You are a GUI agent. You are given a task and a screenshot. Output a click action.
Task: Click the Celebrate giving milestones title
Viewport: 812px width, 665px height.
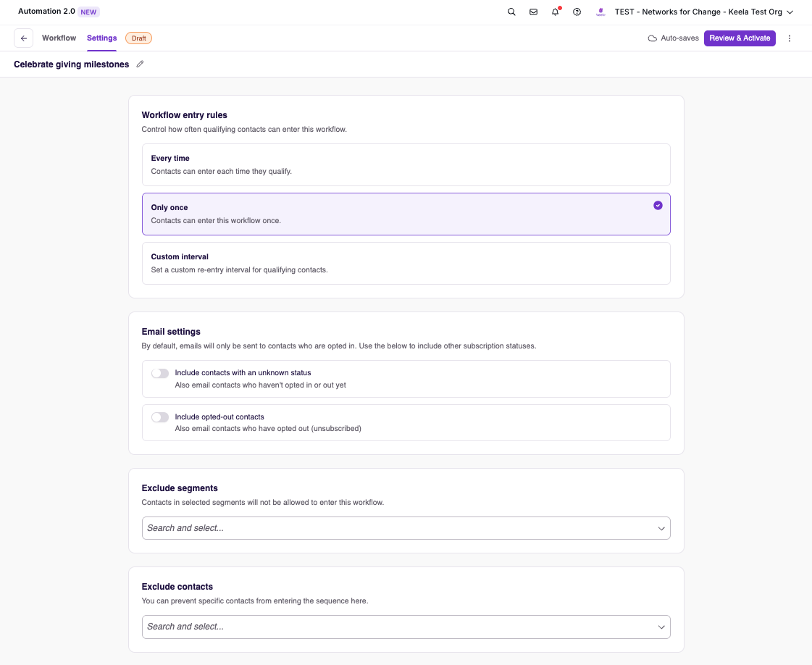(x=72, y=64)
